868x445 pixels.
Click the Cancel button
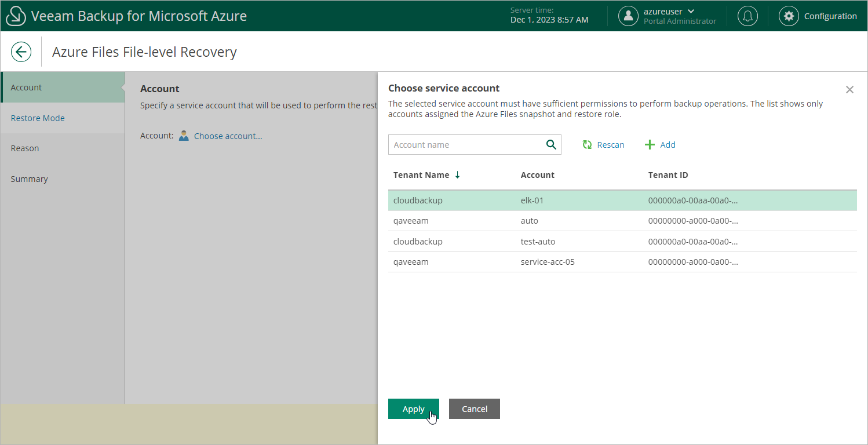475,408
